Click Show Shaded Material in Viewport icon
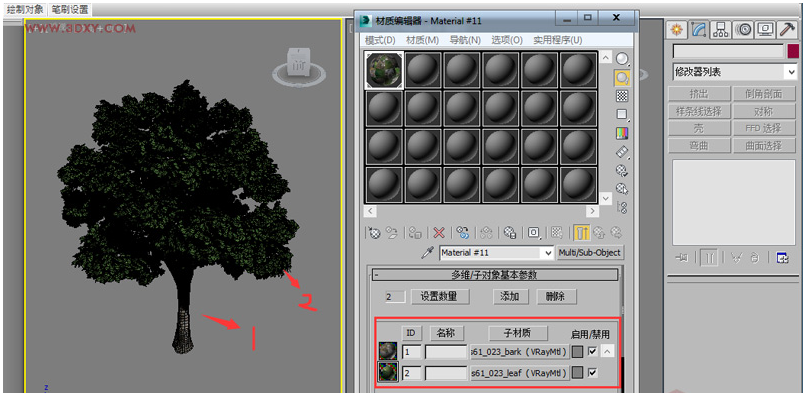Screen dimensions: 804x393 557,233
